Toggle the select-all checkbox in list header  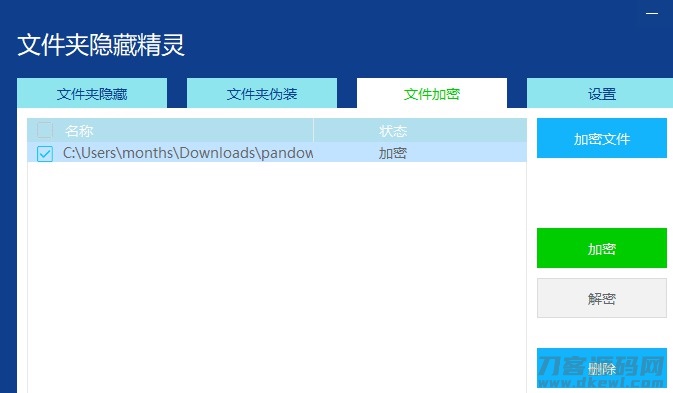point(45,130)
